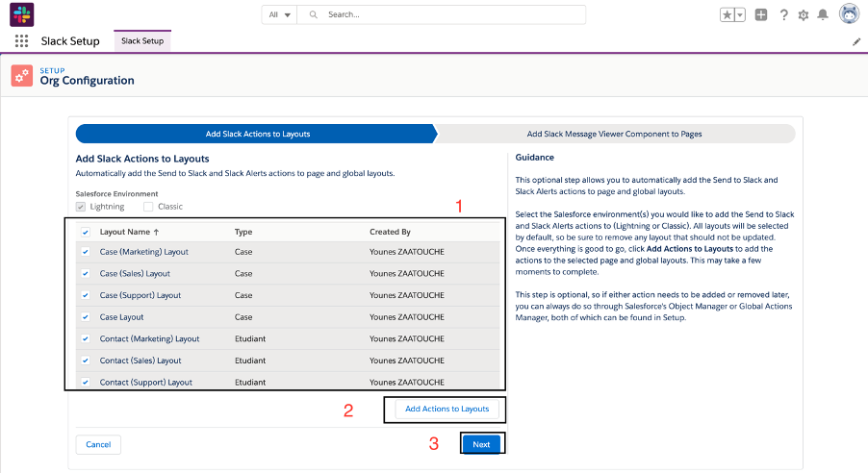
Task: Click the Cancel button
Action: click(x=98, y=444)
